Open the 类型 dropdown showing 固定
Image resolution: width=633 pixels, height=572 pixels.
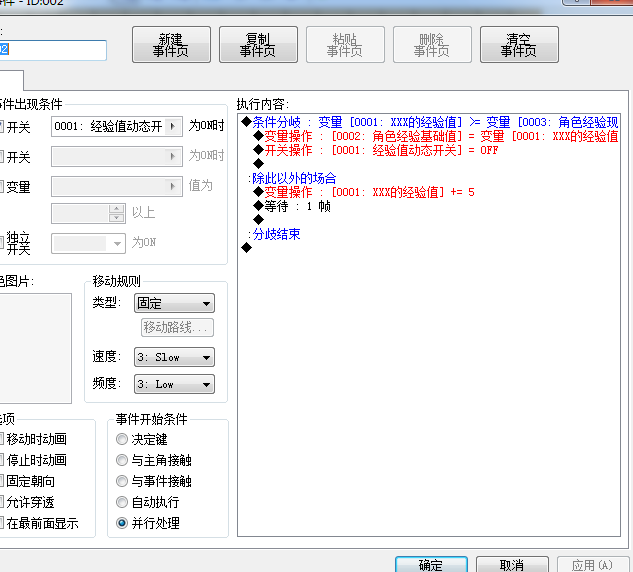click(174, 303)
